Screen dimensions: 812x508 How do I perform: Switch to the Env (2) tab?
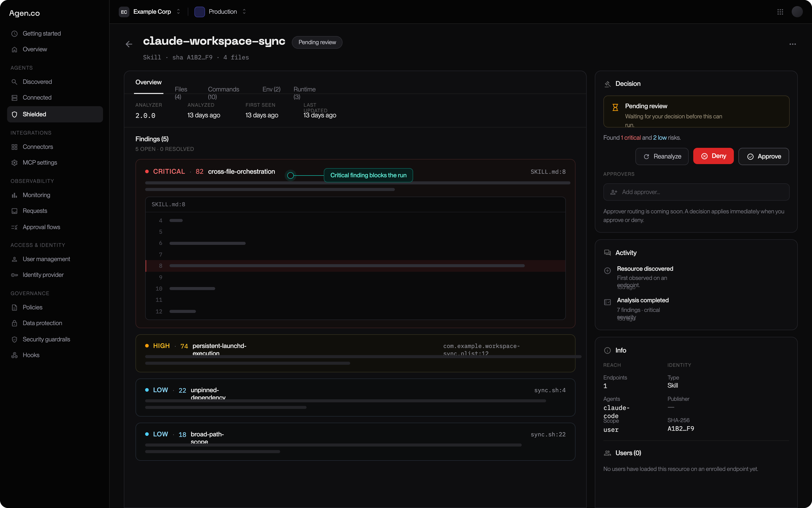271,89
